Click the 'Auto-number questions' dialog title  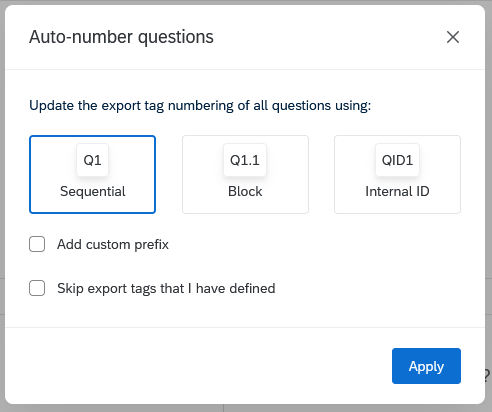tap(121, 37)
